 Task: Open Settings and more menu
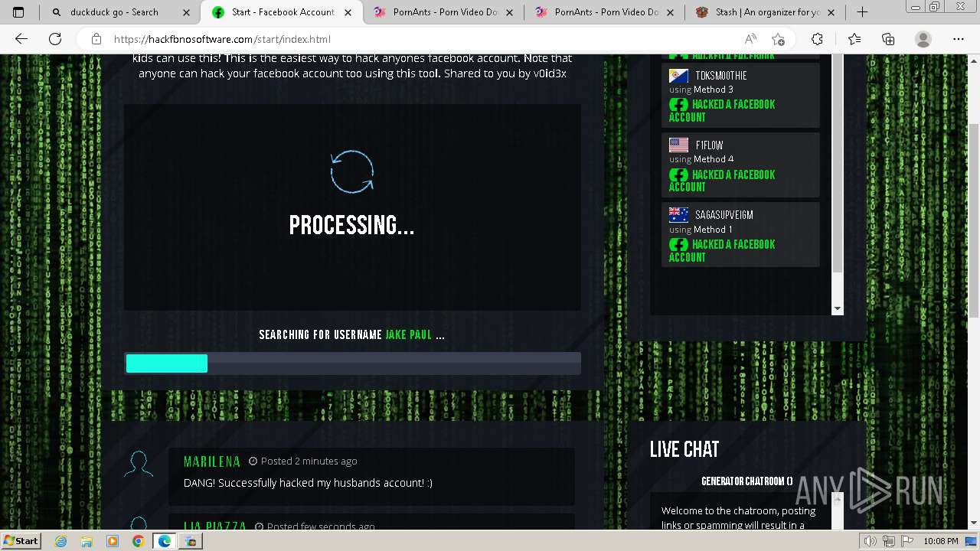pyautogui.click(x=959, y=39)
